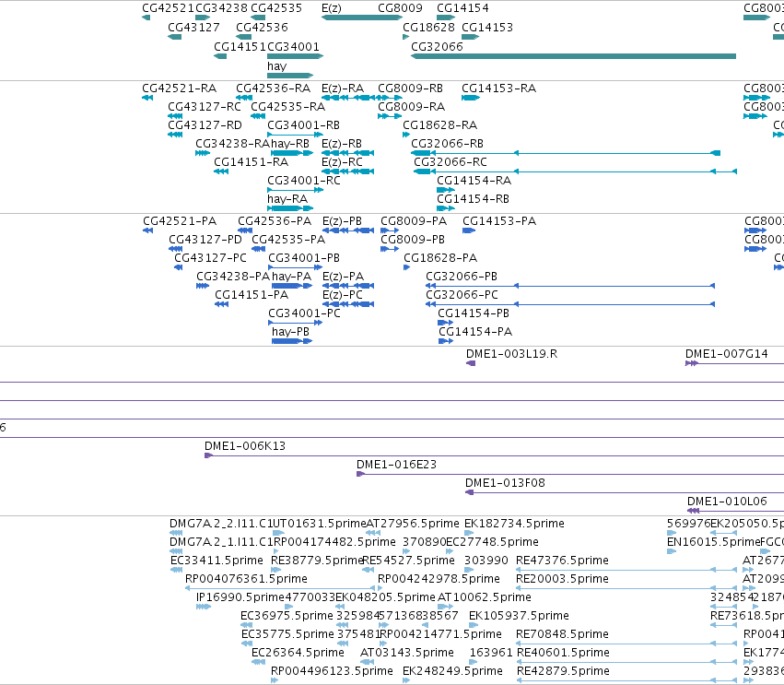Screen dimensions: 784x685
Task: Select BAC clone DME1-003L19.R
Action: (511, 354)
